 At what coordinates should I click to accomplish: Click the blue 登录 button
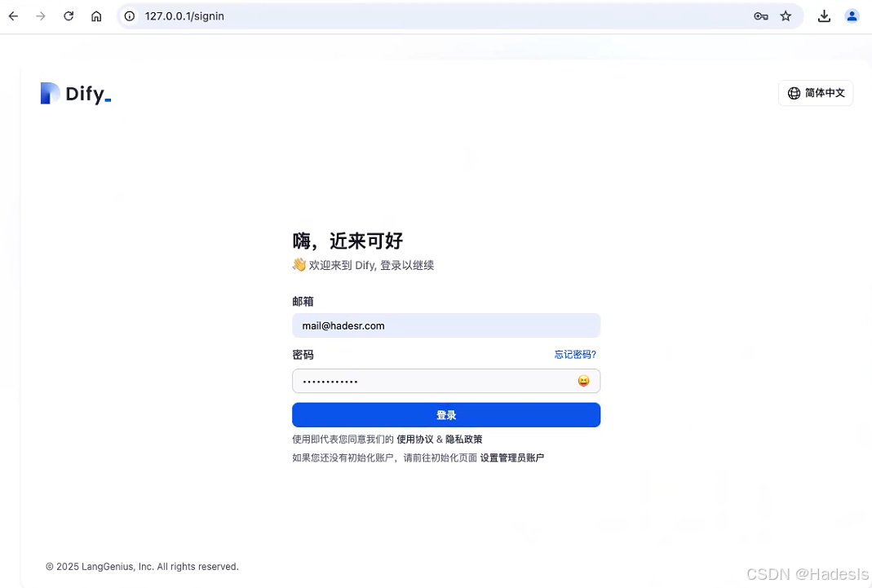(x=446, y=414)
